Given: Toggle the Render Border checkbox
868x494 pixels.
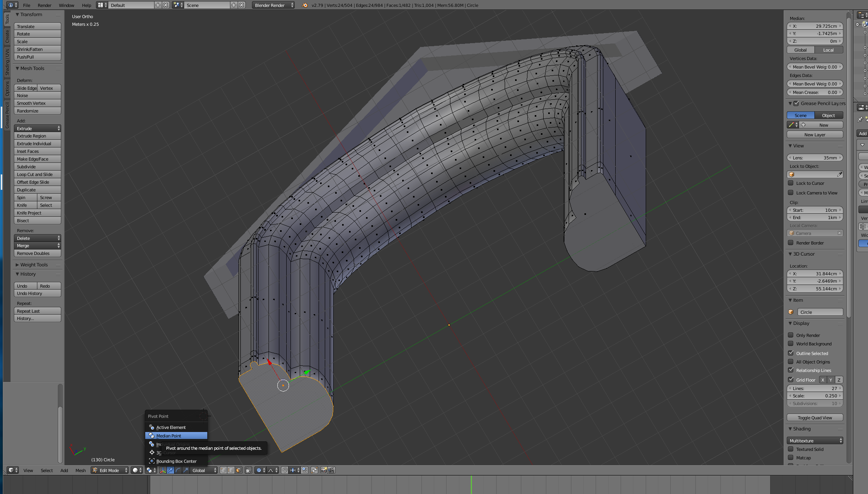Looking at the screenshot, I should pos(791,243).
